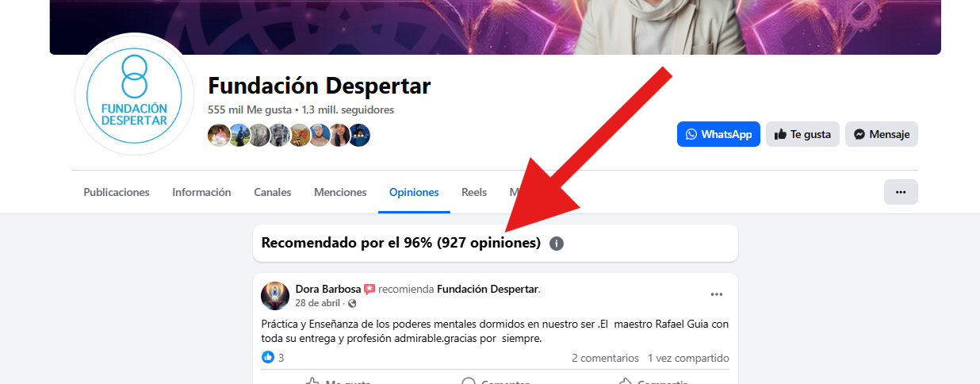Send a message via Mensaje button
The image size is (980, 384).
(x=882, y=134)
